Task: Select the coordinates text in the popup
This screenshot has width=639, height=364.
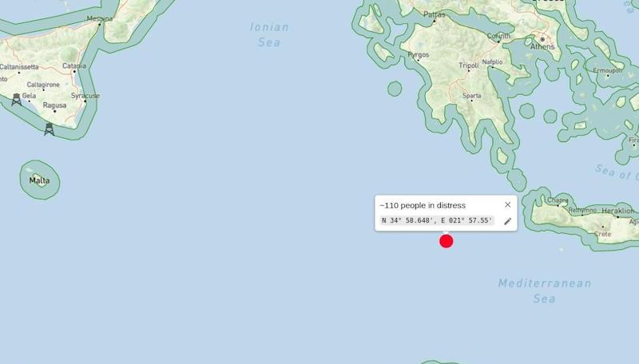Action: tap(437, 220)
